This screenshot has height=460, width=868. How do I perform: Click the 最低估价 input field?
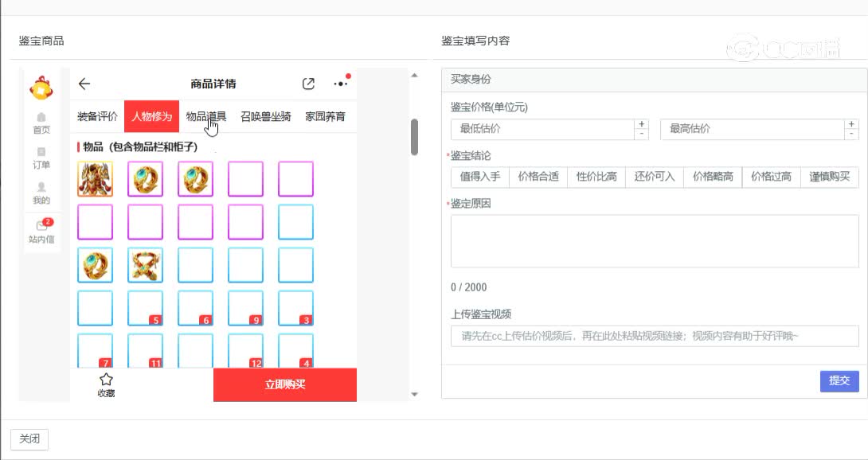[542, 129]
